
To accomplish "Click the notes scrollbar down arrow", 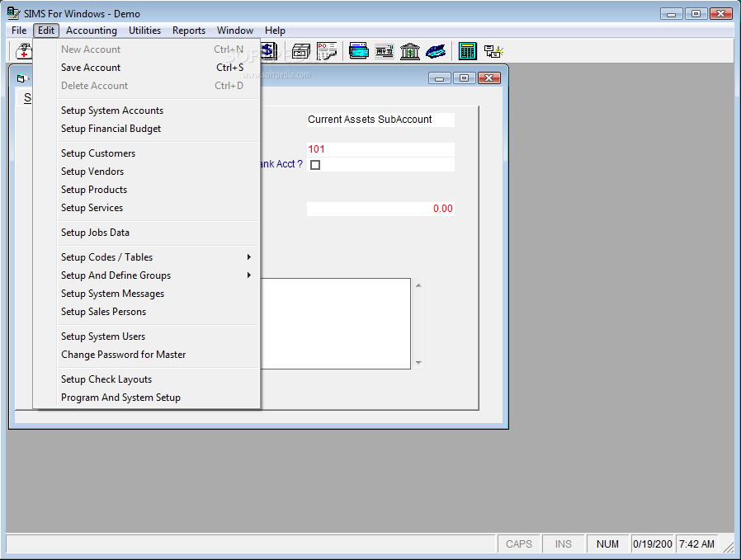I will point(418,363).
